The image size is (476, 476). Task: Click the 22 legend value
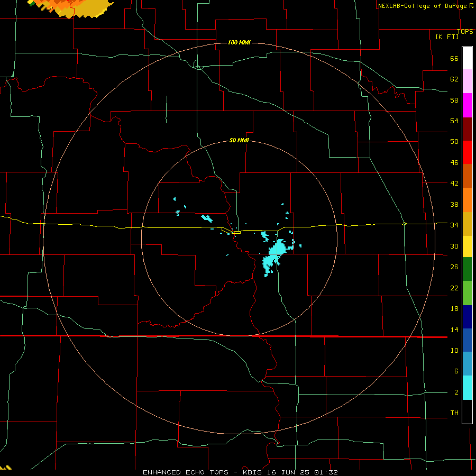click(454, 288)
